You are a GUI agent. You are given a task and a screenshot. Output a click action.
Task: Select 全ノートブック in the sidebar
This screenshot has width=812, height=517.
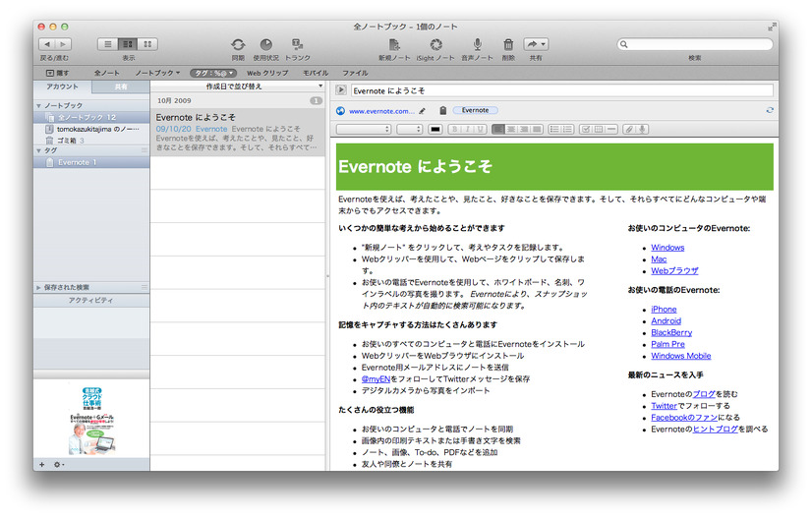(x=91, y=118)
